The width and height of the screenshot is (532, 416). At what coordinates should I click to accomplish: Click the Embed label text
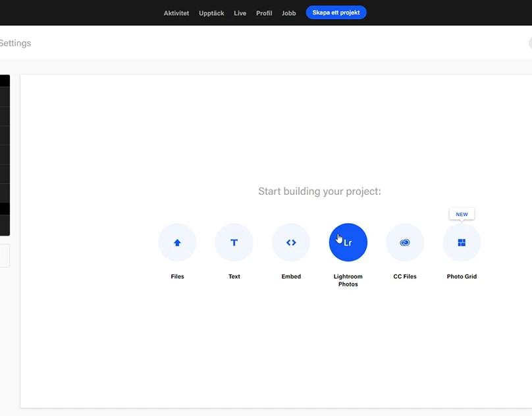point(291,276)
